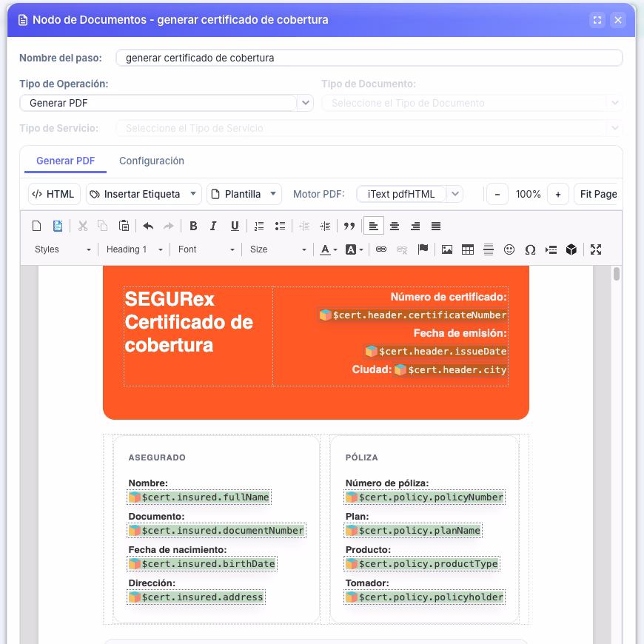The width and height of the screenshot is (644, 644).
Task: Click the Paste clipboard icon
Action: (x=124, y=226)
